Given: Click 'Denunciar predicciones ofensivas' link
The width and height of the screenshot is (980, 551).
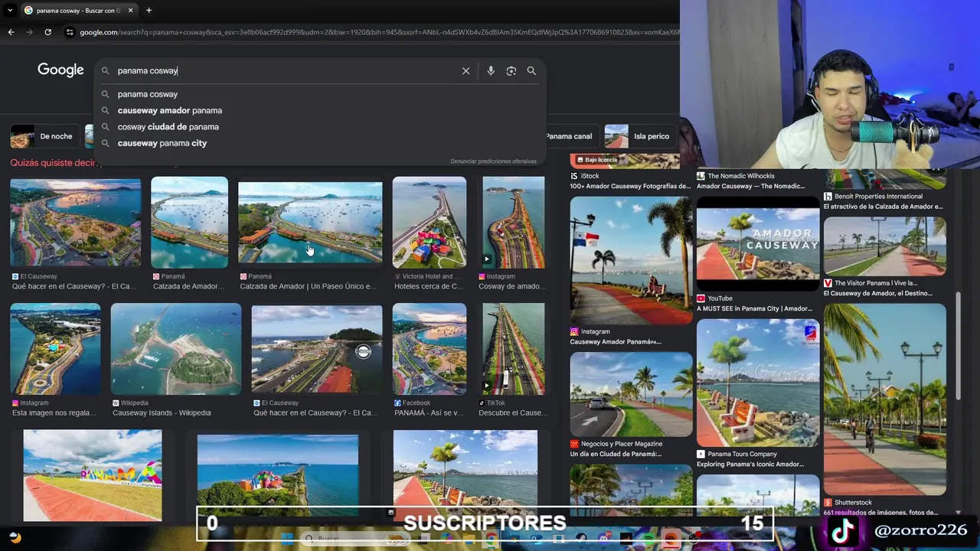Looking at the screenshot, I should (x=493, y=161).
